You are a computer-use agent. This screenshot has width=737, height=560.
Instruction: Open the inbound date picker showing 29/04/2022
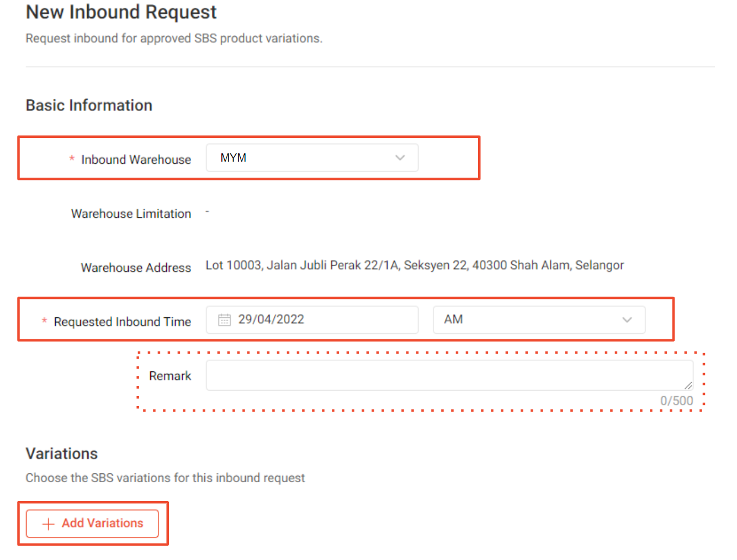coord(312,319)
